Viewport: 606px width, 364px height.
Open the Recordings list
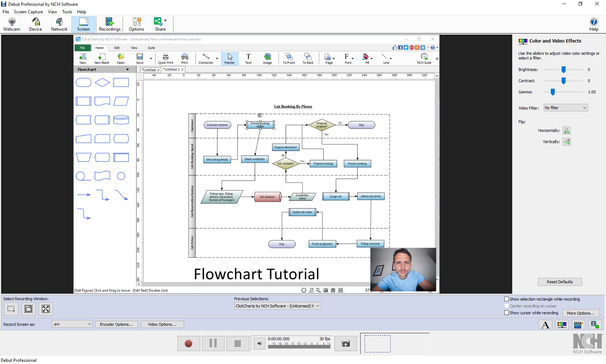[110, 24]
